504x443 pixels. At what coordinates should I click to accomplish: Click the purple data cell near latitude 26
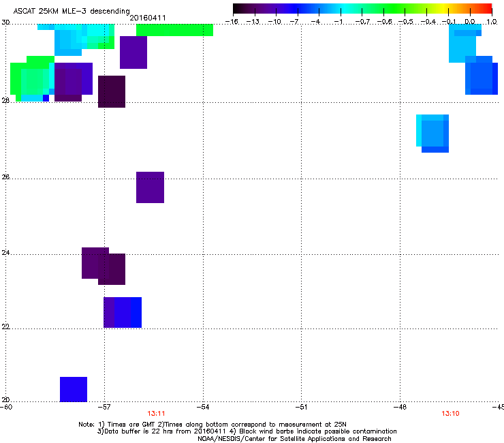150,187
